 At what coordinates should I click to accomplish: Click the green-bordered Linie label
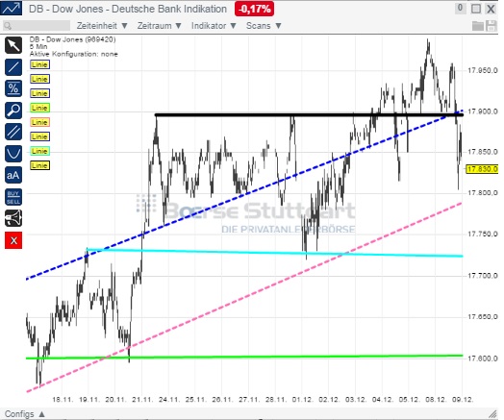[39, 108]
